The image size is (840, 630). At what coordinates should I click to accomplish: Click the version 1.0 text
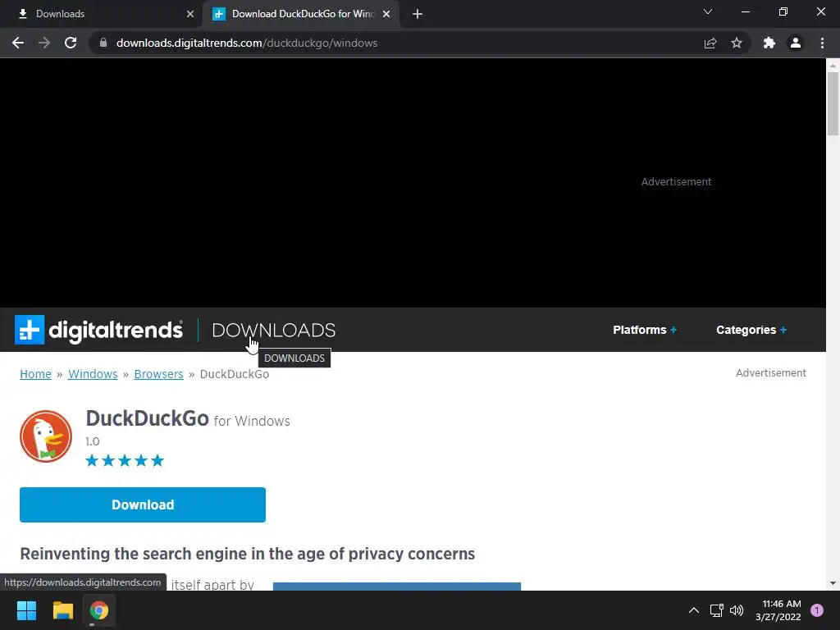pyautogui.click(x=93, y=441)
